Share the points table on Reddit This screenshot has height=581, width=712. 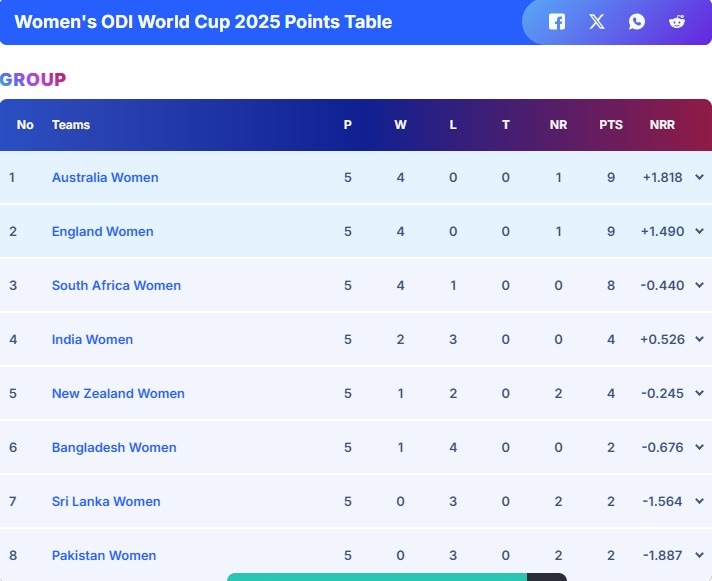(677, 22)
